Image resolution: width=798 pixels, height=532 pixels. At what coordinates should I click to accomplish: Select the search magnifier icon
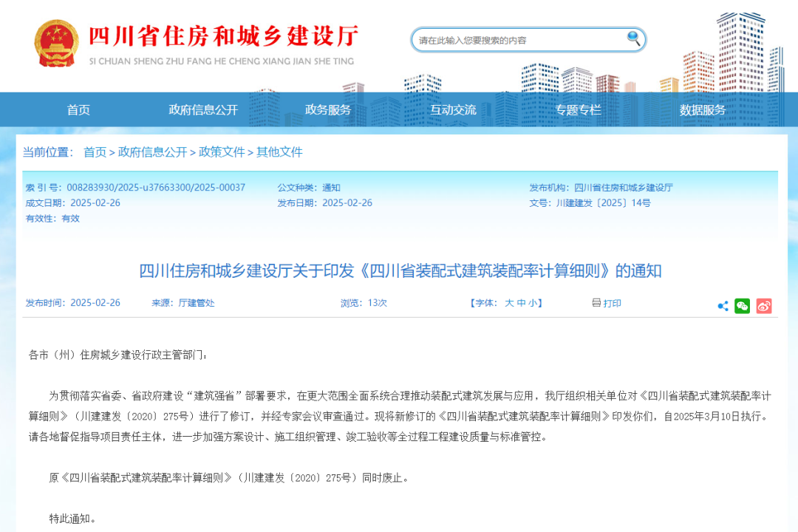click(632, 39)
